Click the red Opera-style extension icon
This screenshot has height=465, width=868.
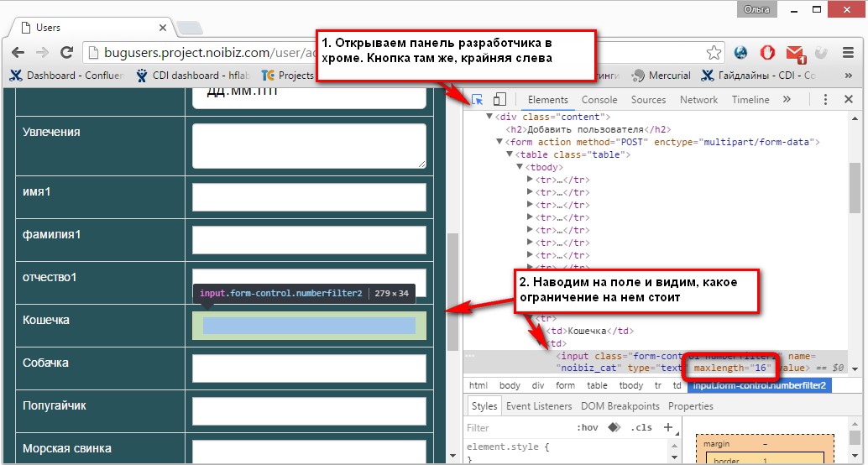(x=767, y=53)
